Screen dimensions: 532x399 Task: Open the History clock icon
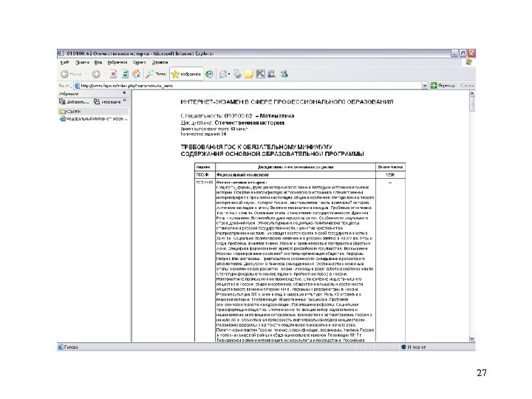tap(209, 74)
